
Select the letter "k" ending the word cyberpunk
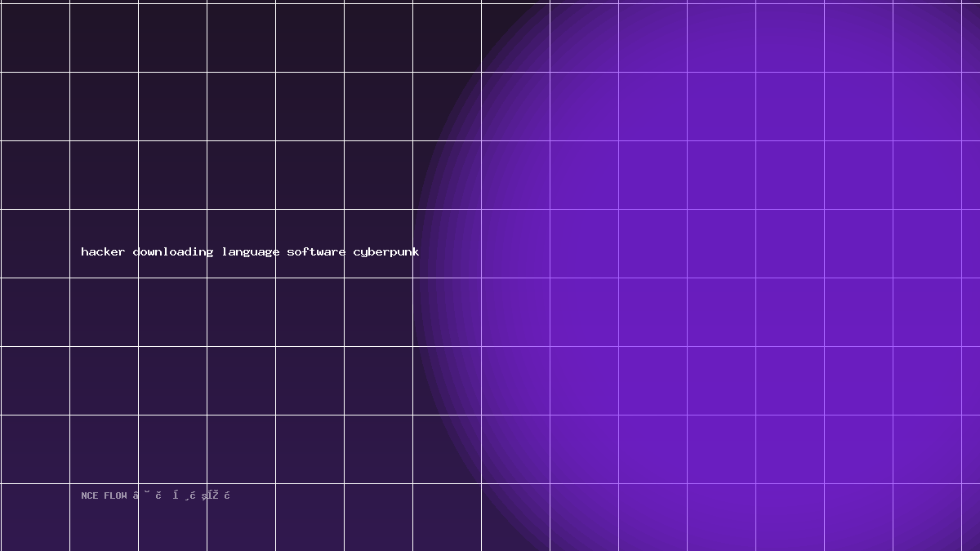416,251
